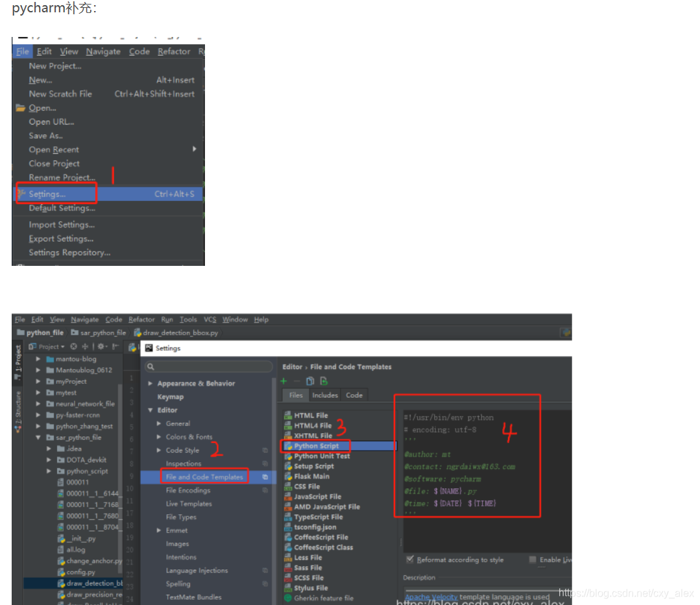Switch to the Files tab
The image size is (700, 605).
(296, 396)
